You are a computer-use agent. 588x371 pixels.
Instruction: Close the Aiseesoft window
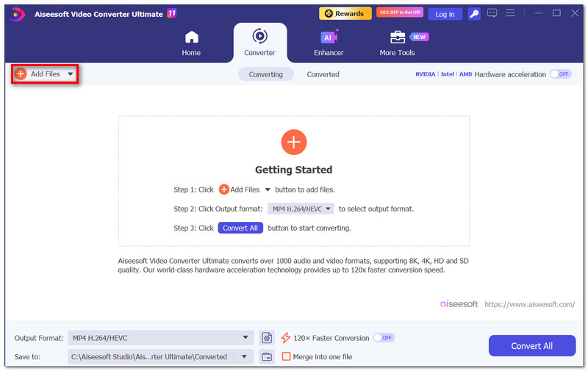pyautogui.click(x=575, y=13)
